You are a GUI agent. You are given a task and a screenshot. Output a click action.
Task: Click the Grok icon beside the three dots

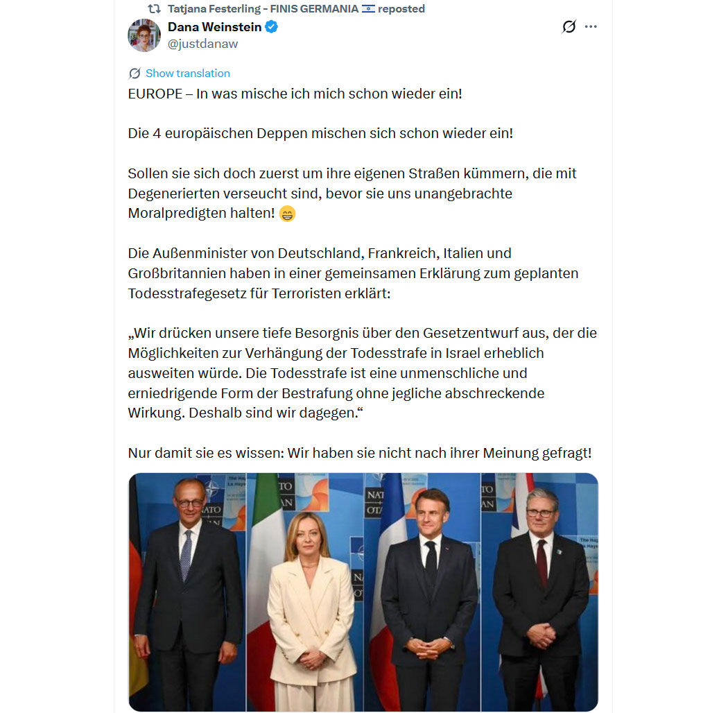click(569, 26)
